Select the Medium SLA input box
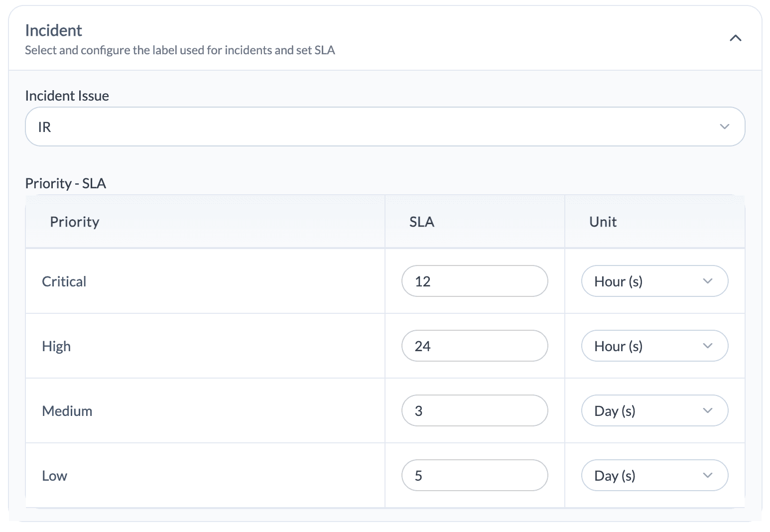770x532 pixels. coord(474,411)
